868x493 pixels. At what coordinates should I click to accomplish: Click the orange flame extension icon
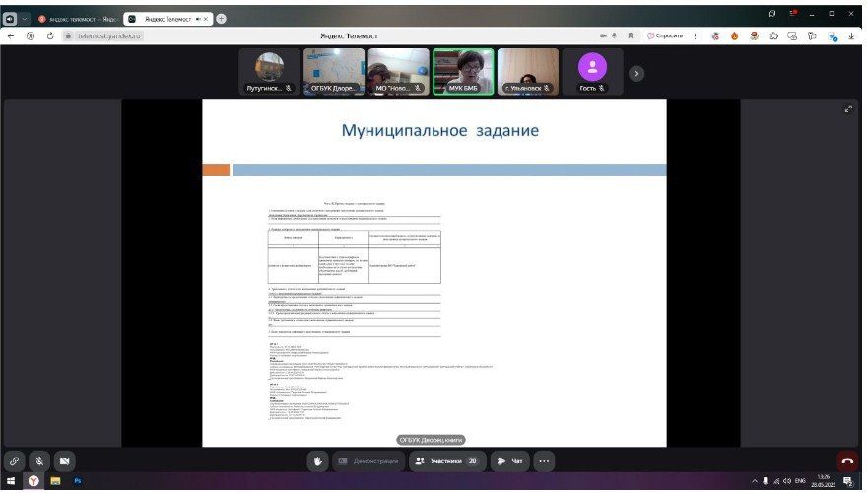click(x=735, y=36)
